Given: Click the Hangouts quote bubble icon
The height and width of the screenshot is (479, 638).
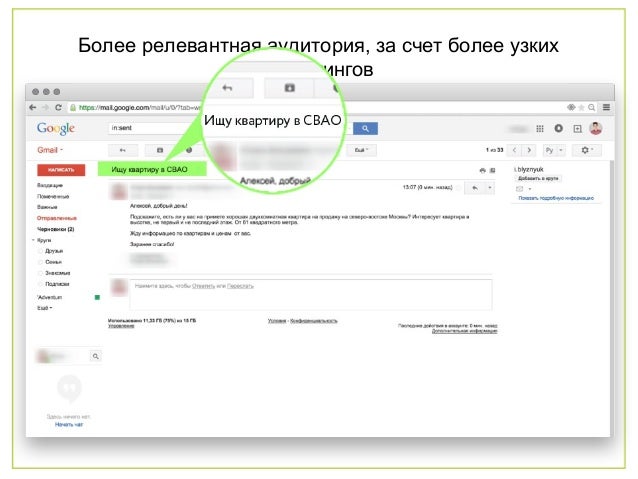Looking at the screenshot, I should 70,389.
